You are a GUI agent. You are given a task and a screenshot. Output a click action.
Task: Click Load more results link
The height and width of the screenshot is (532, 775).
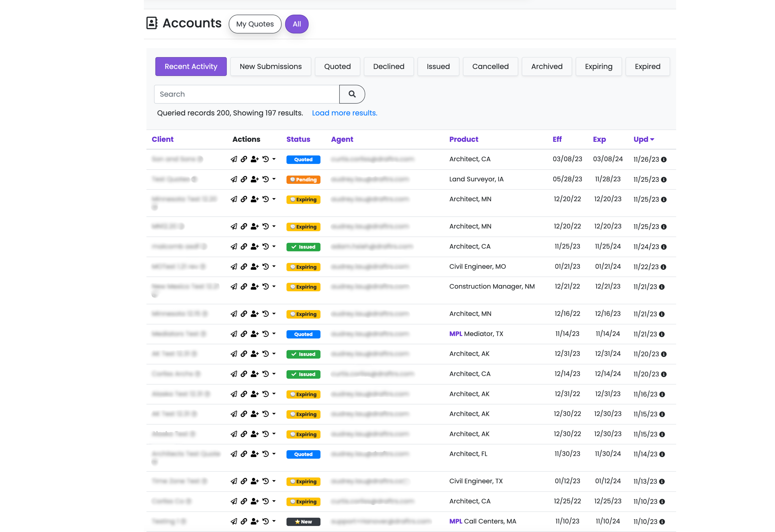click(344, 113)
